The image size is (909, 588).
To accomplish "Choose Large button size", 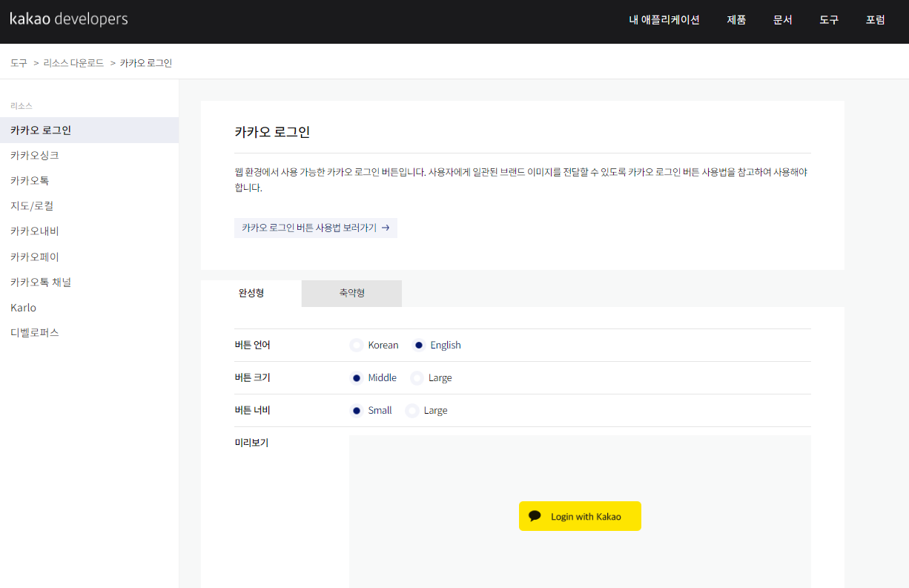I will point(417,377).
